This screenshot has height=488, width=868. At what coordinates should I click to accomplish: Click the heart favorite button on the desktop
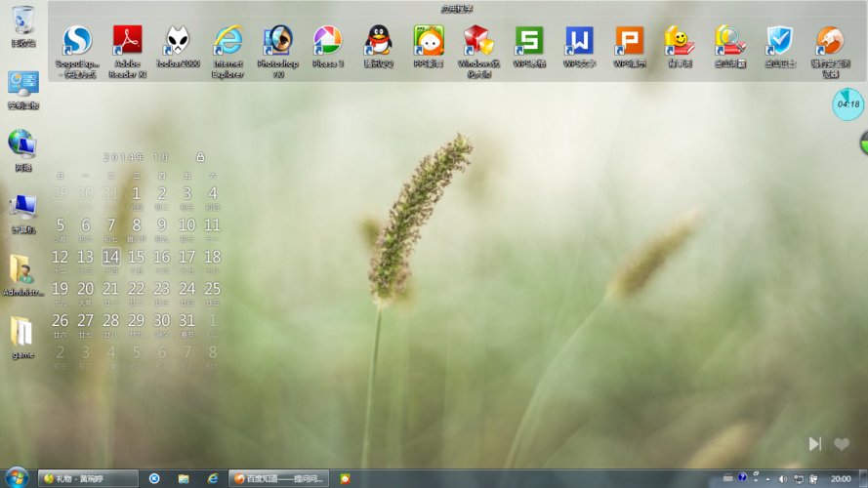click(x=842, y=444)
